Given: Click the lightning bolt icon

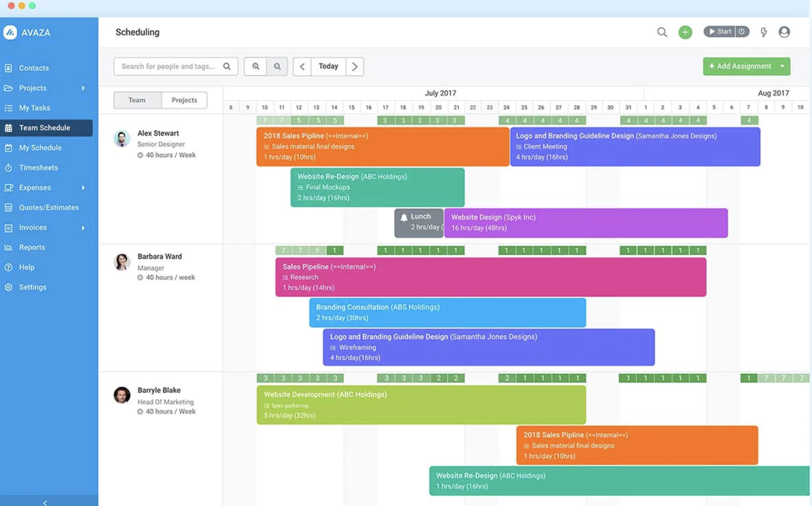Looking at the screenshot, I should tap(764, 32).
